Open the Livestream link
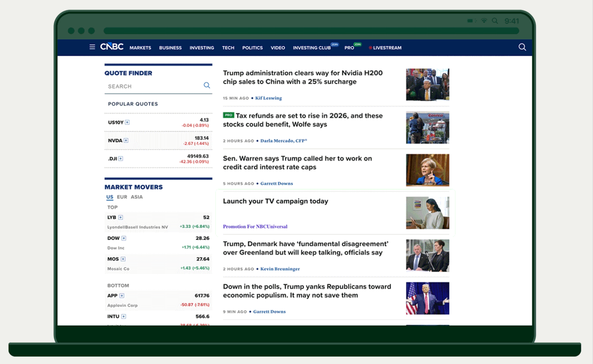This screenshot has height=364, width=593. point(385,48)
